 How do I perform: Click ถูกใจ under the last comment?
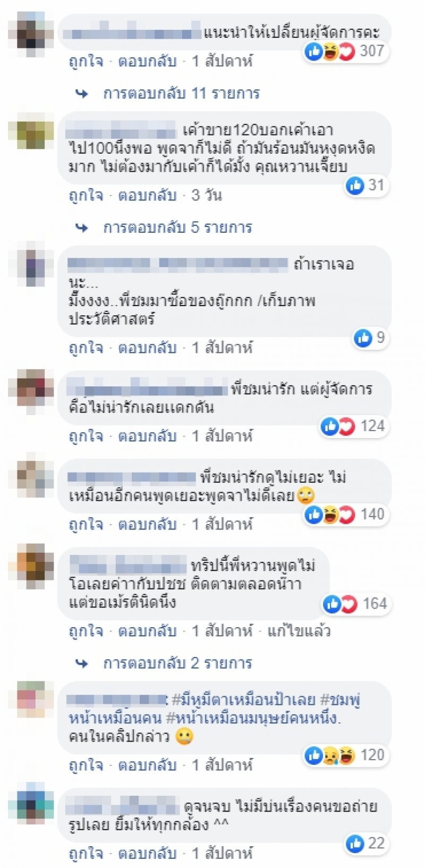pyautogui.click(x=86, y=854)
